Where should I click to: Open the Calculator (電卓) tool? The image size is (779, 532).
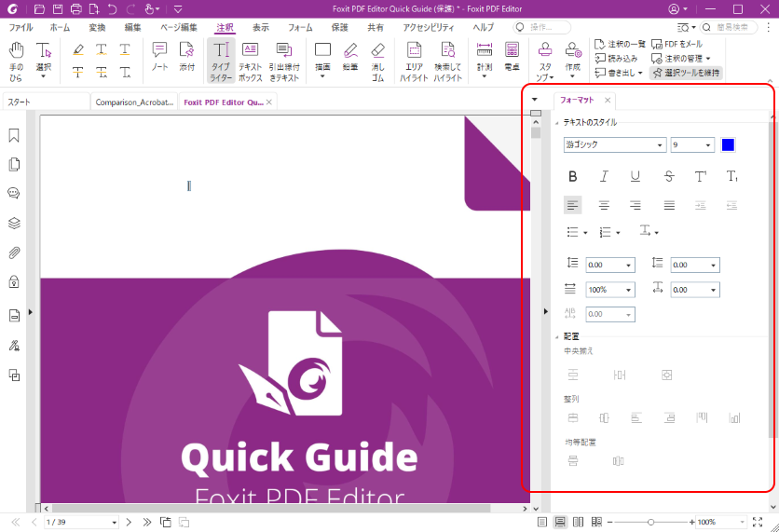pyautogui.click(x=512, y=57)
